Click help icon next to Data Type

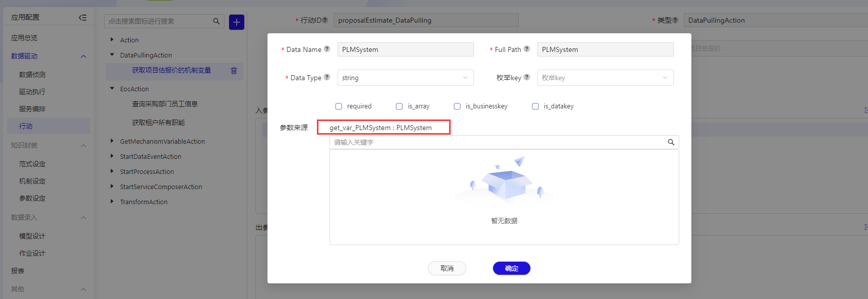pyautogui.click(x=327, y=77)
